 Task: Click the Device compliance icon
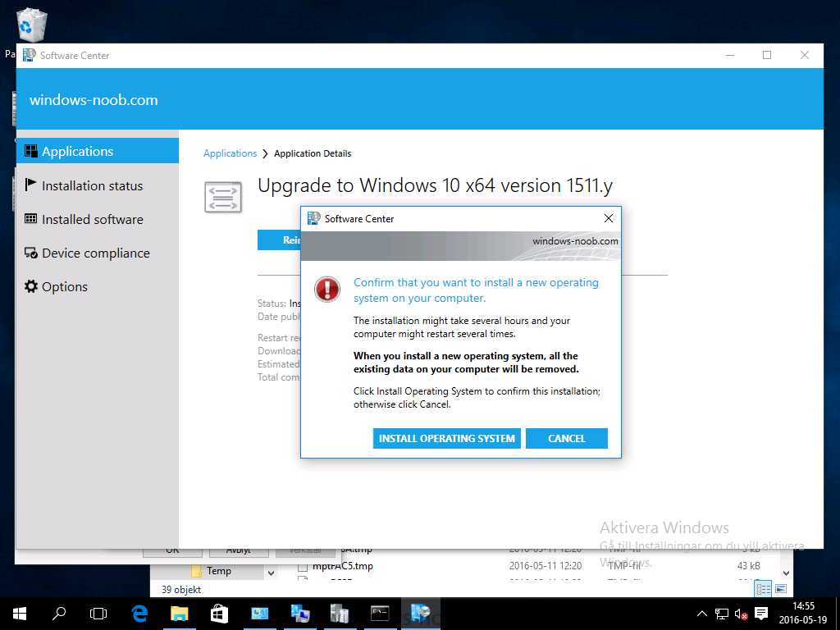click(31, 253)
